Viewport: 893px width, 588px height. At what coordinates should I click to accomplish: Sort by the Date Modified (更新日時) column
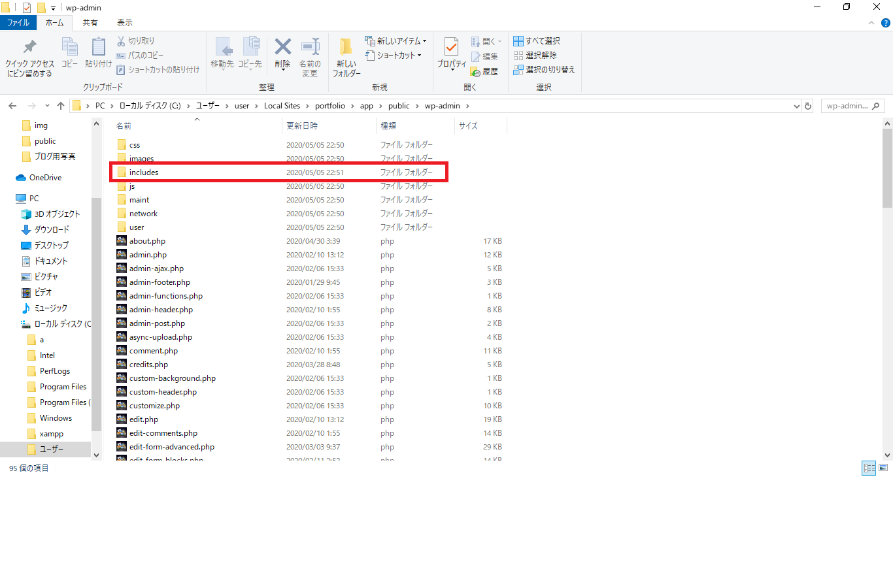tap(329, 125)
